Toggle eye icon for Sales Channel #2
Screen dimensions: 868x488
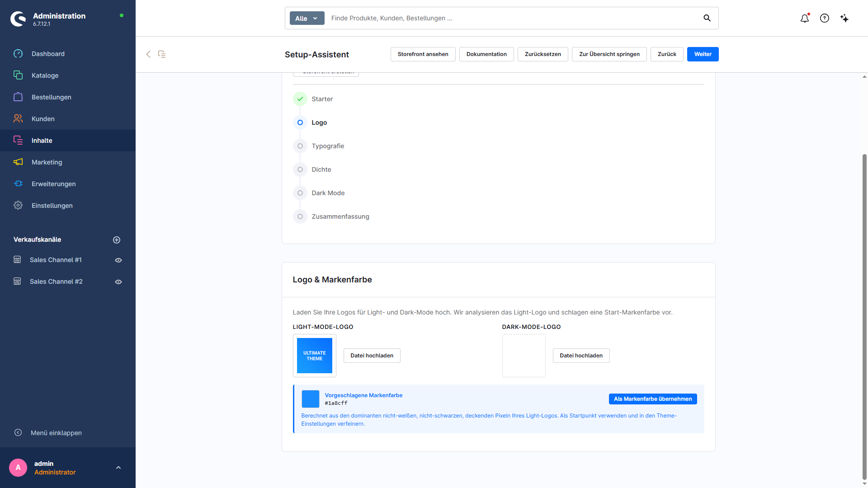(118, 282)
